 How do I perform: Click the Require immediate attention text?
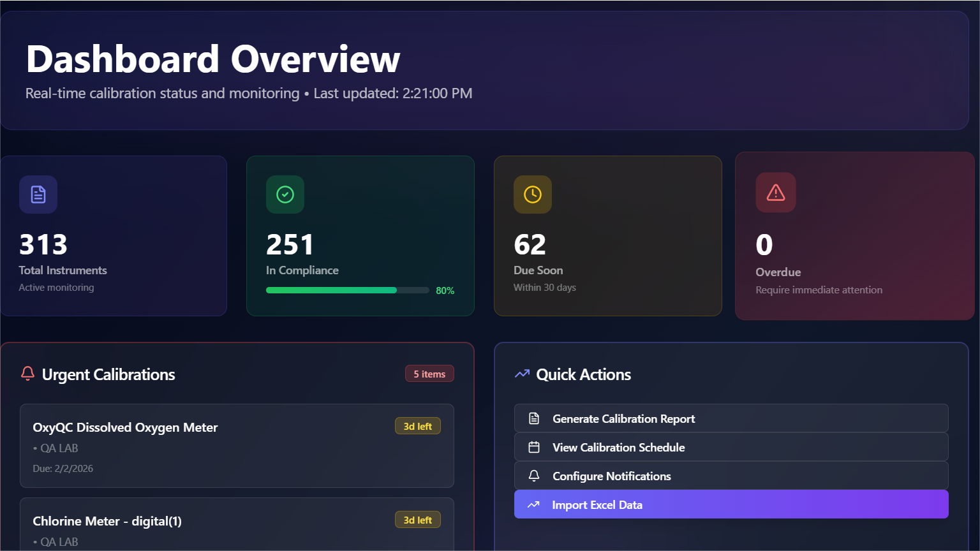[819, 290]
